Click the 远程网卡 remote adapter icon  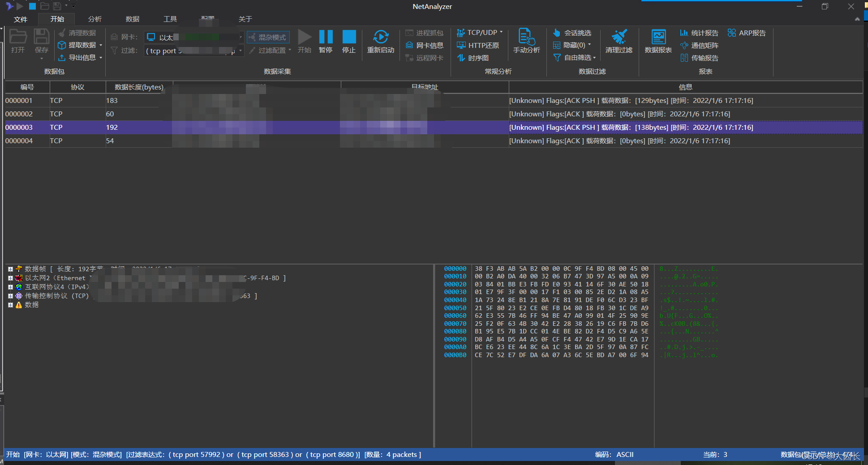409,58
